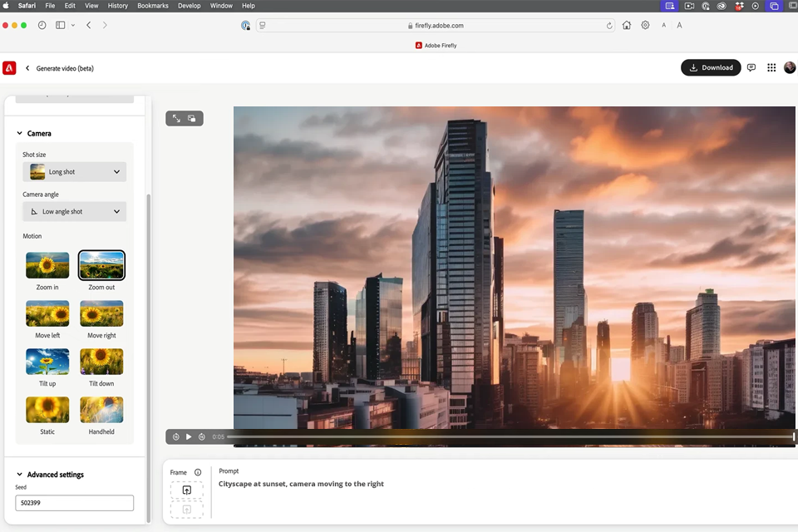Image resolution: width=798 pixels, height=532 pixels.
Task: Collapse the Advanced settings section
Action: (19, 475)
